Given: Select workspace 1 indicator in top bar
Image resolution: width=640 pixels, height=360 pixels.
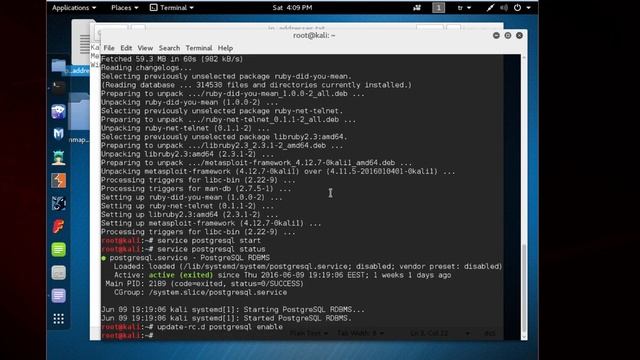Looking at the screenshot, I should (438, 7).
